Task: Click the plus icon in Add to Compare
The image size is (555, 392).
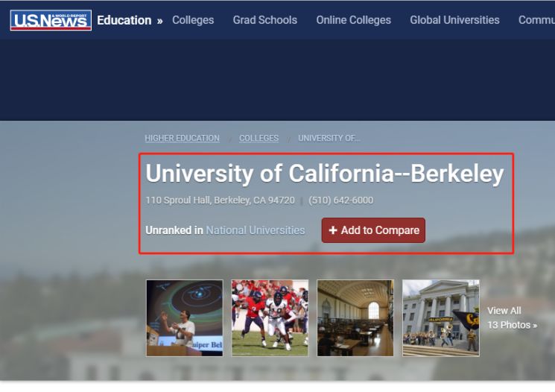Action: tap(333, 230)
